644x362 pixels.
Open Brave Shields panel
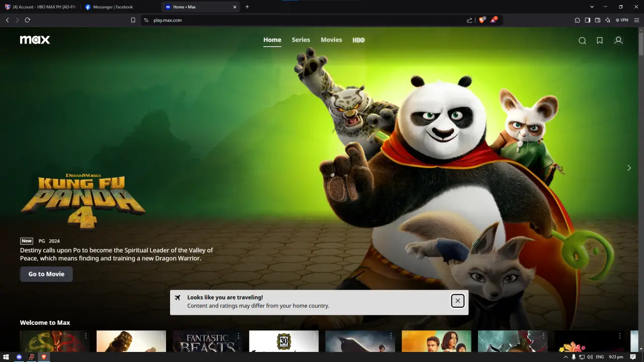tap(482, 20)
